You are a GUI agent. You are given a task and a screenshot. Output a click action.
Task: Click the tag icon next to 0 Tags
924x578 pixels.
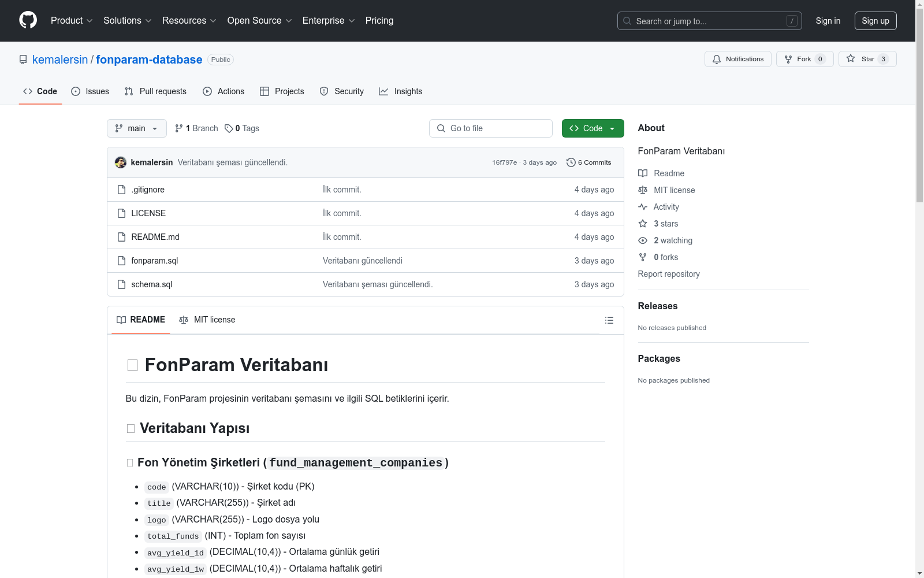(x=229, y=128)
